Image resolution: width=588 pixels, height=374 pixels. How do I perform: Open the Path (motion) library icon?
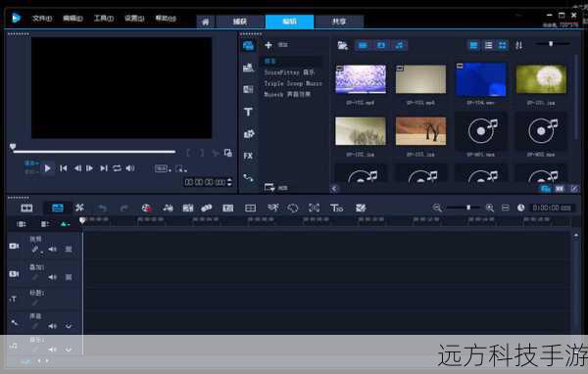(248, 177)
